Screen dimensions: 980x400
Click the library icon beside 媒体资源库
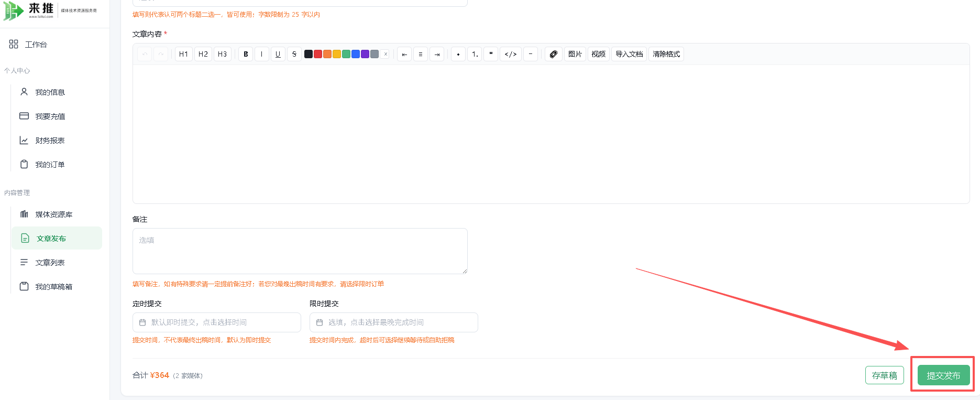coord(24,214)
